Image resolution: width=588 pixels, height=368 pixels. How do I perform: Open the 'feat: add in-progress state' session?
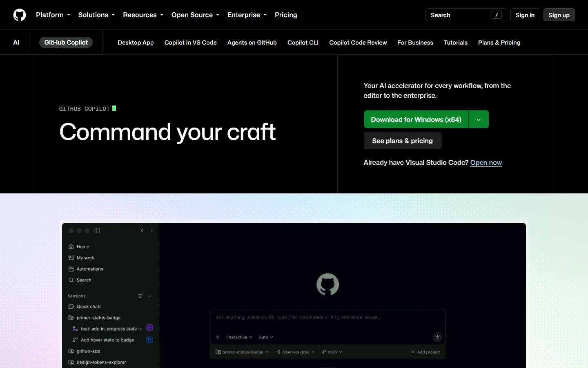[x=107, y=329]
